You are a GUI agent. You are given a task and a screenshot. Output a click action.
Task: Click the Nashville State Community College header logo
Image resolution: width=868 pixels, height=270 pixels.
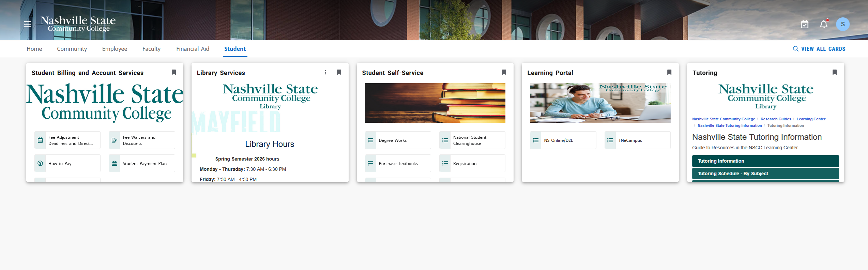[x=78, y=24]
